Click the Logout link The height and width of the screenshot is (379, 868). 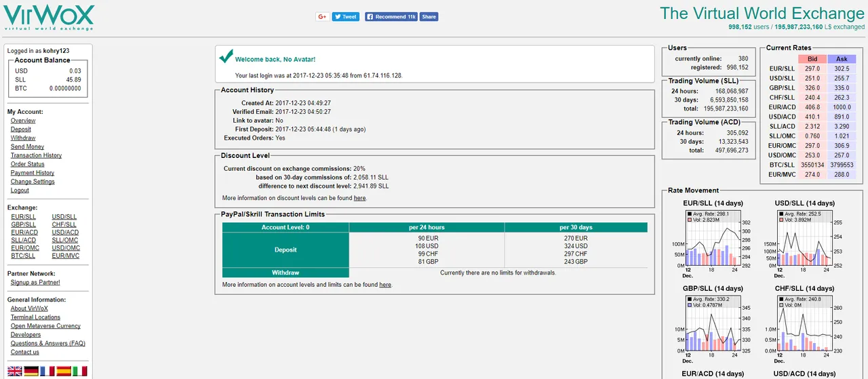pyautogui.click(x=20, y=191)
